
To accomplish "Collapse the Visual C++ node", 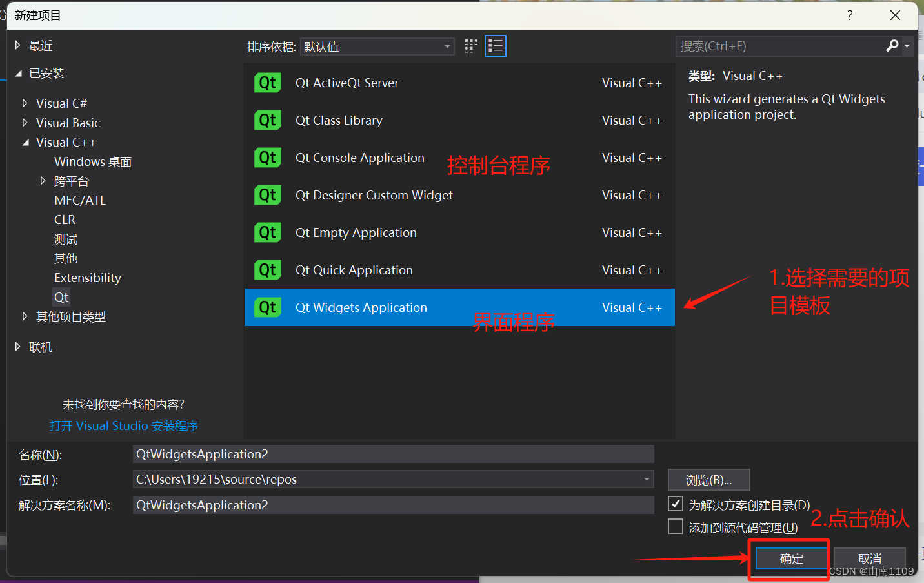I will pyautogui.click(x=25, y=142).
